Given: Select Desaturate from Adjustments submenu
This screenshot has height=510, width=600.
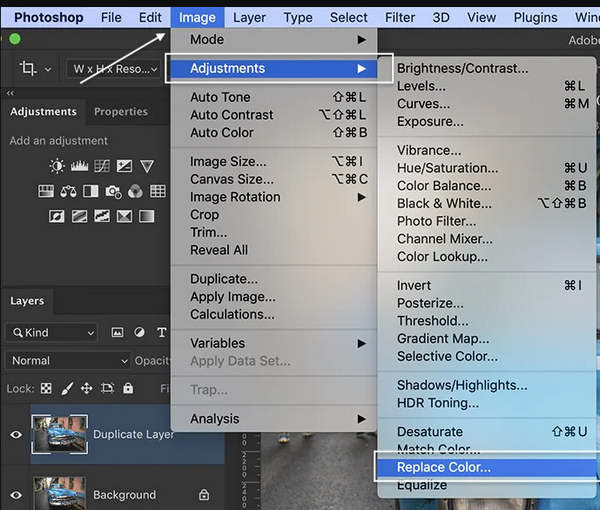Looking at the screenshot, I should tap(486, 432).
